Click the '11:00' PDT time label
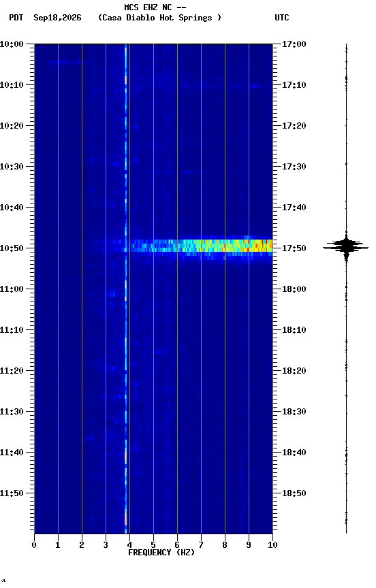Screen dimensions: 376x588 [12, 289]
